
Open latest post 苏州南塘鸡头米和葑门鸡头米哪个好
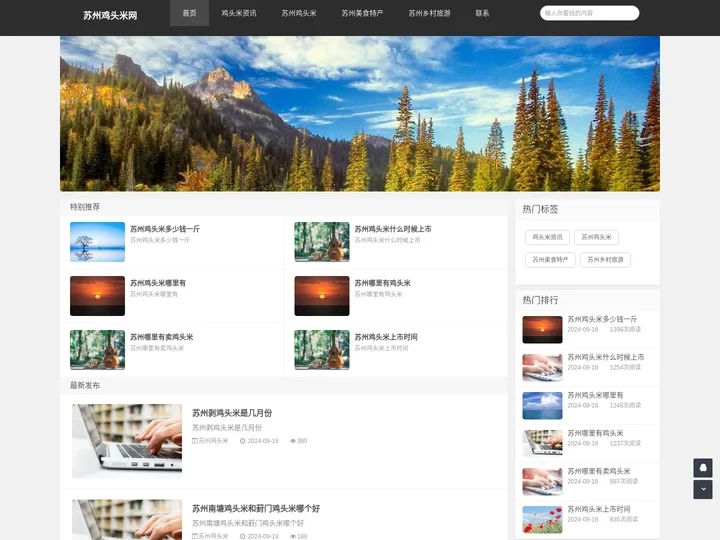pos(256,509)
